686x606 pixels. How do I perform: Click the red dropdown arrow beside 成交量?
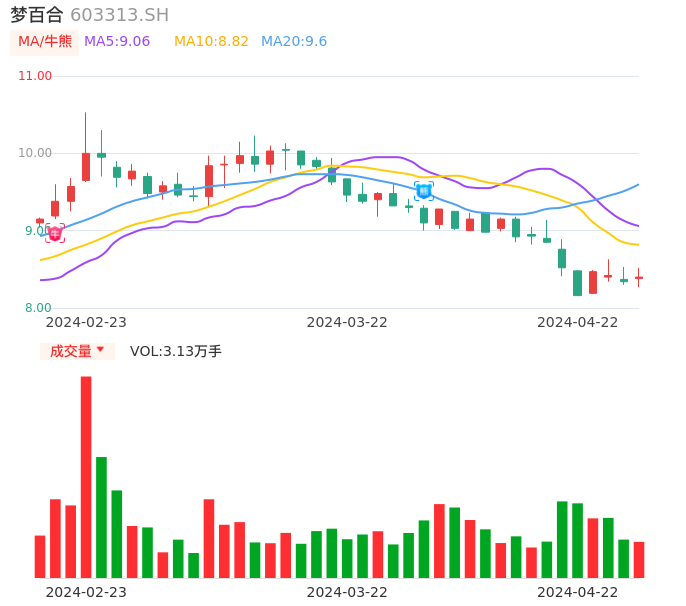(100, 350)
